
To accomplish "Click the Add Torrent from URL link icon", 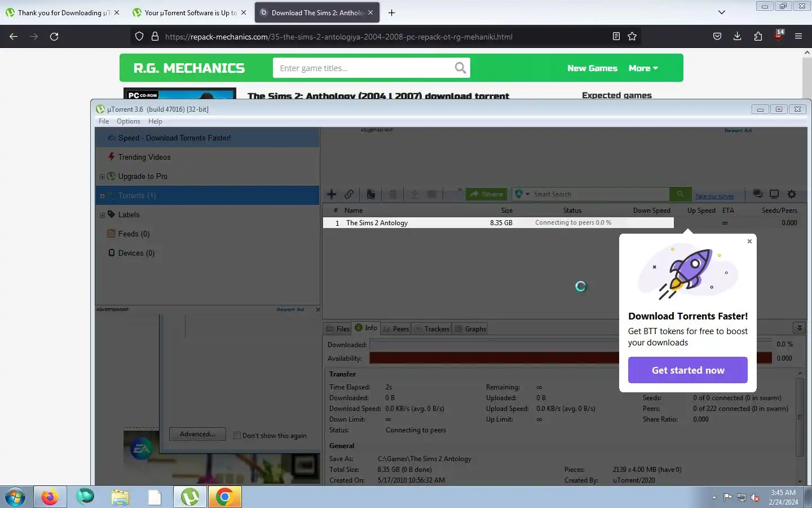I will click(349, 194).
